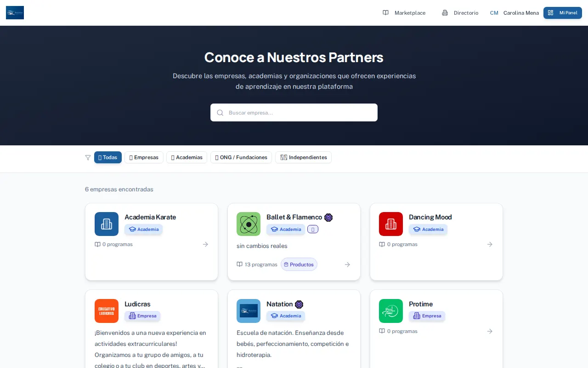Open the Dancing Mood card title
Screen dimensions: 588x368
[x=430, y=217]
